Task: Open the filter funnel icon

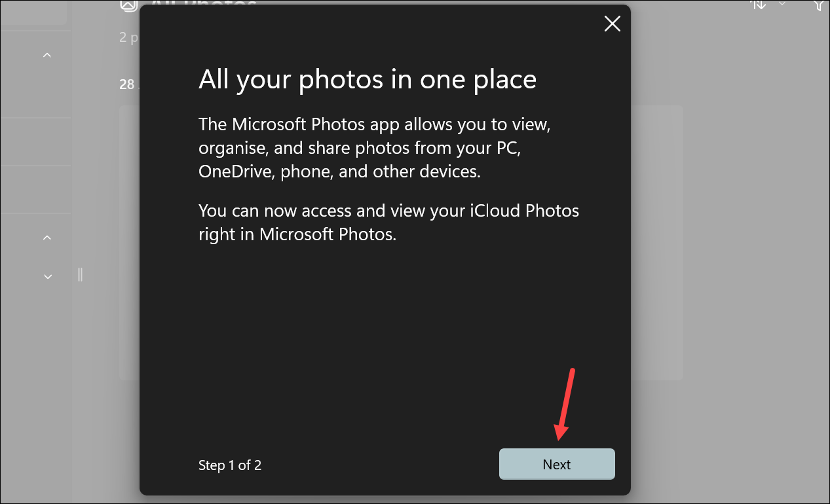Action: (821, 5)
